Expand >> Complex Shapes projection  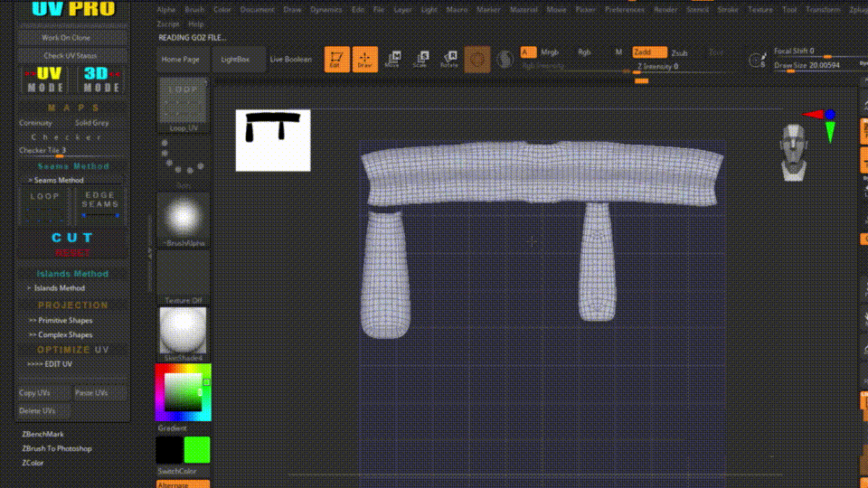pyautogui.click(x=61, y=334)
